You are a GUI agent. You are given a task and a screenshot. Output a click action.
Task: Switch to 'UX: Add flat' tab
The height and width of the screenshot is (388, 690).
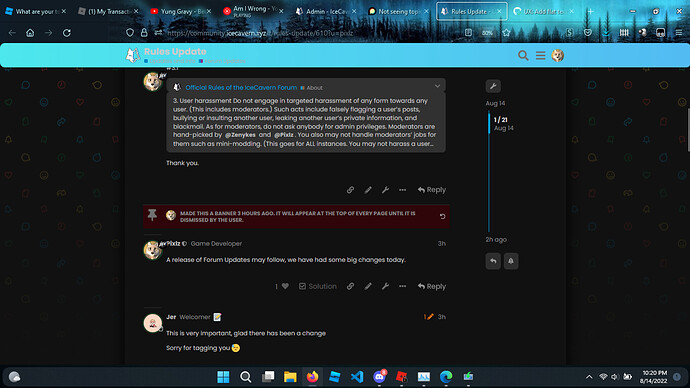(544, 11)
